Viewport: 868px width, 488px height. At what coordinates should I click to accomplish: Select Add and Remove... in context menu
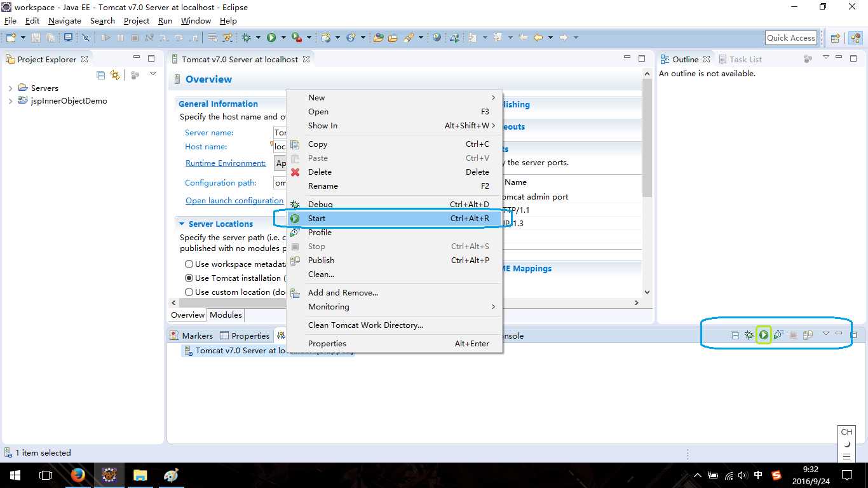(x=395, y=293)
